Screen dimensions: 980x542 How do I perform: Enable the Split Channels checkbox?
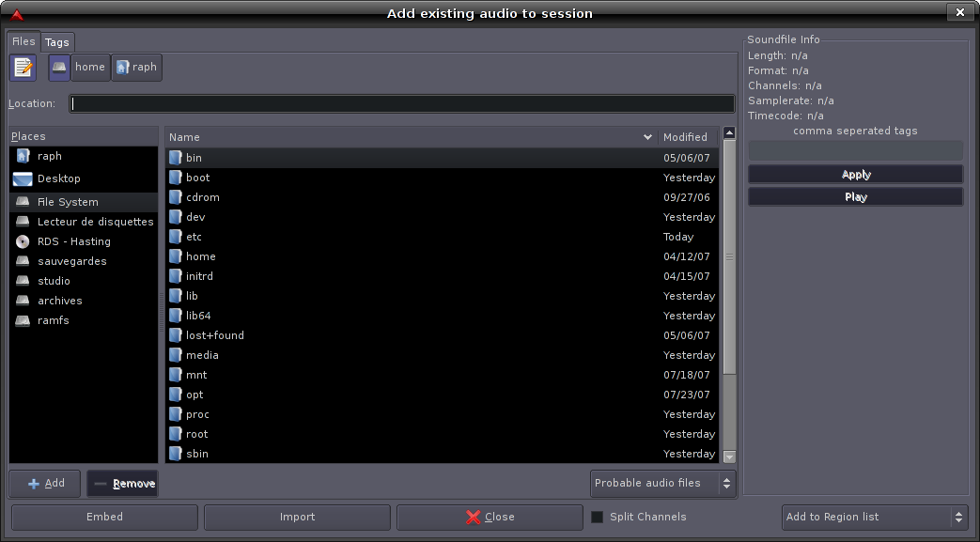click(597, 517)
